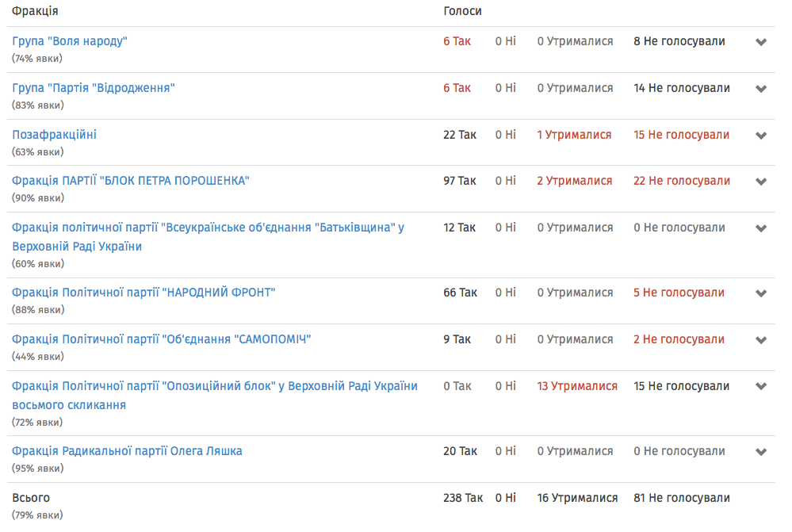This screenshot has width=792, height=532.
Task: Open the Опозиційний блок faction link
Action: point(214,386)
